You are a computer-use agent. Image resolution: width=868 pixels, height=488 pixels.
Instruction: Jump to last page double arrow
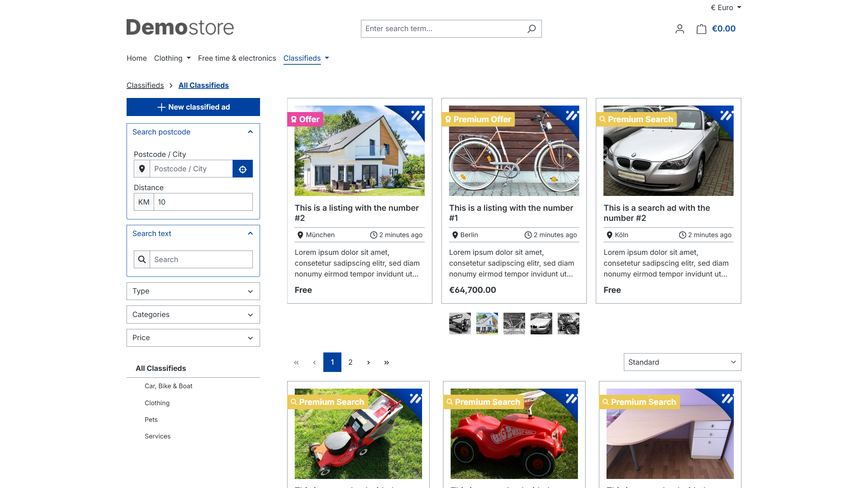(x=387, y=362)
